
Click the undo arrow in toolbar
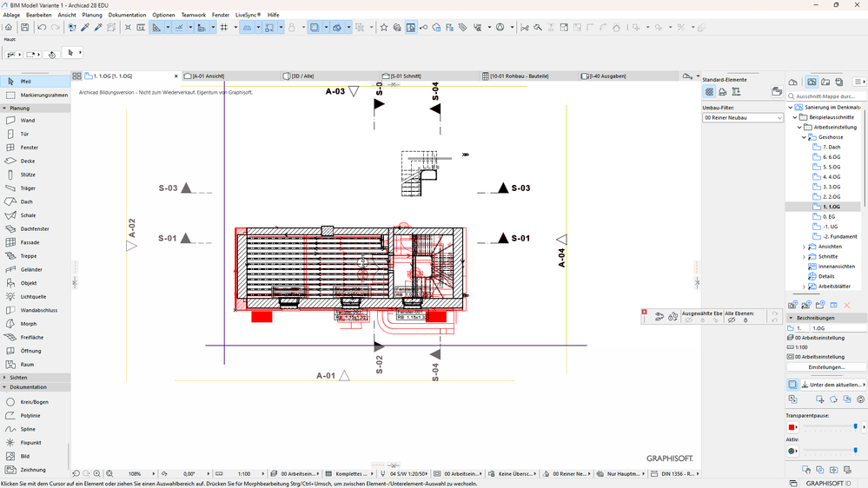pos(42,28)
